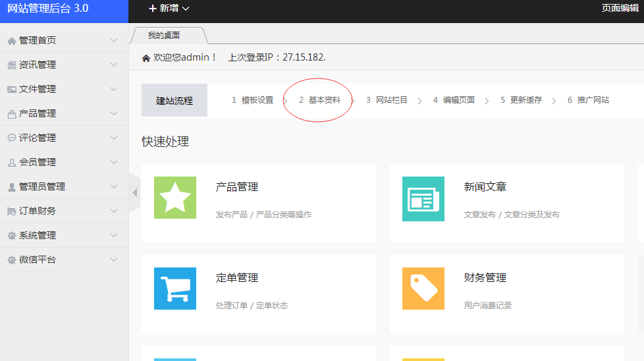Open the 定单管理 card title

coord(237,278)
